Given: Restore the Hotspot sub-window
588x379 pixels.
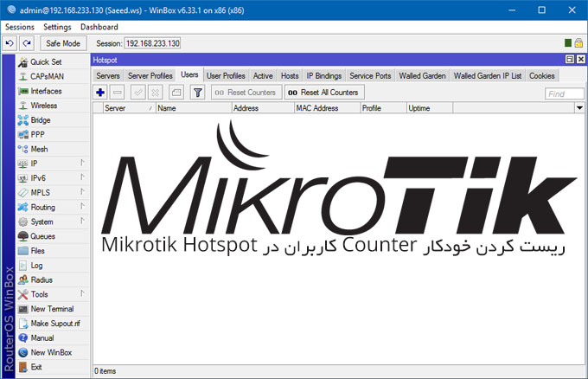Looking at the screenshot, I should point(570,60).
